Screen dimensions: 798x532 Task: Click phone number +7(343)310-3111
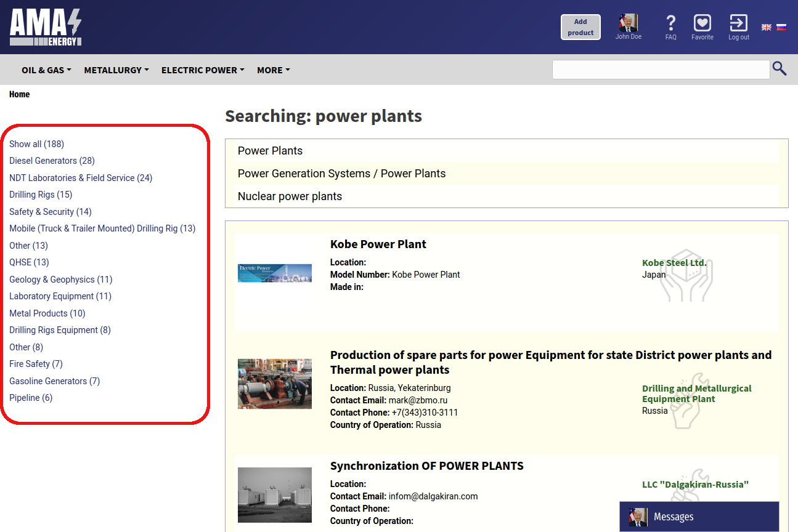tap(425, 413)
